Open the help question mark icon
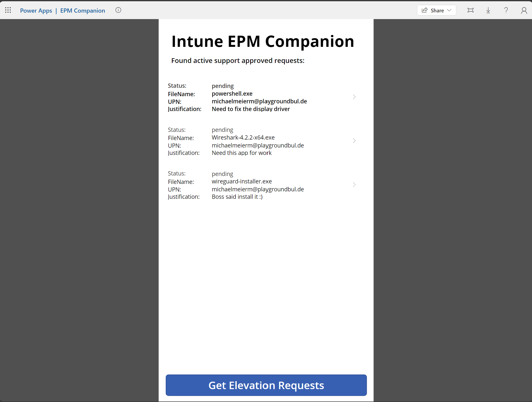This screenshot has height=402, width=532. click(x=506, y=10)
